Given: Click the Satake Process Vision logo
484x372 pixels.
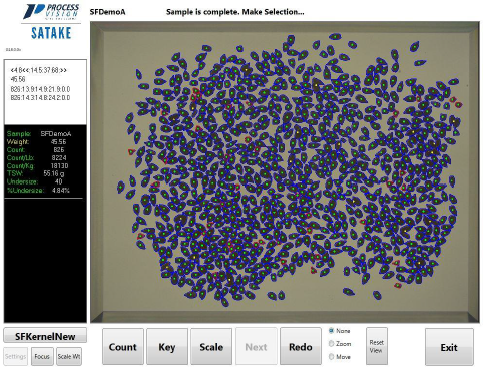Looking at the screenshot, I should click(x=51, y=22).
